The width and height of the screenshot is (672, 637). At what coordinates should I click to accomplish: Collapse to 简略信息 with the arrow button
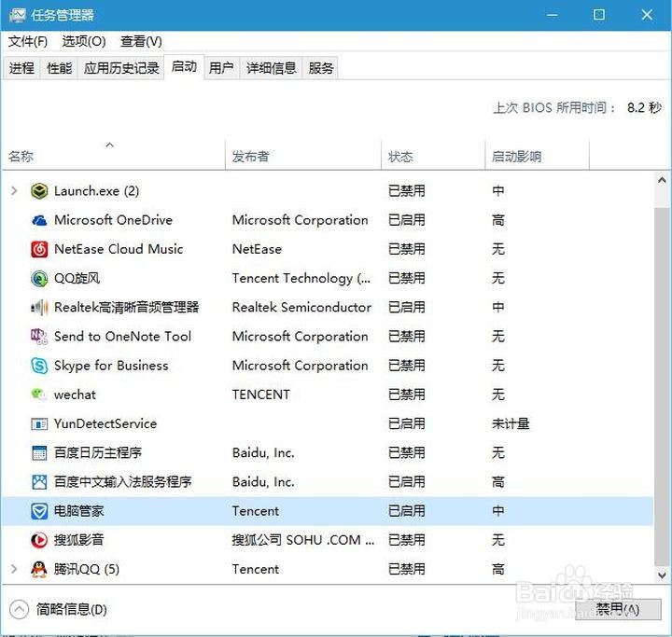[x=19, y=610]
